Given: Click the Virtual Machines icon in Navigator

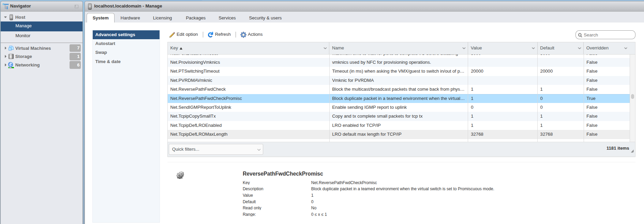Looking at the screenshot, I should pyautogui.click(x=11, y=48).
